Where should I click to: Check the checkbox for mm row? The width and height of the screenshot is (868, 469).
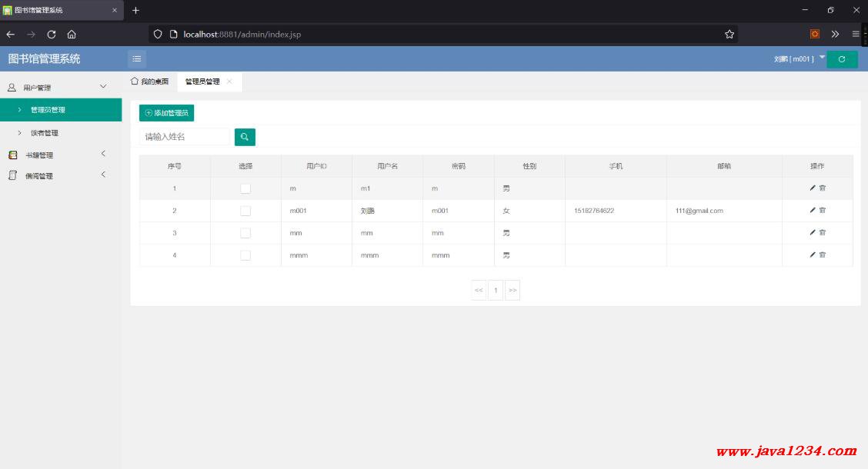[245, 233]
